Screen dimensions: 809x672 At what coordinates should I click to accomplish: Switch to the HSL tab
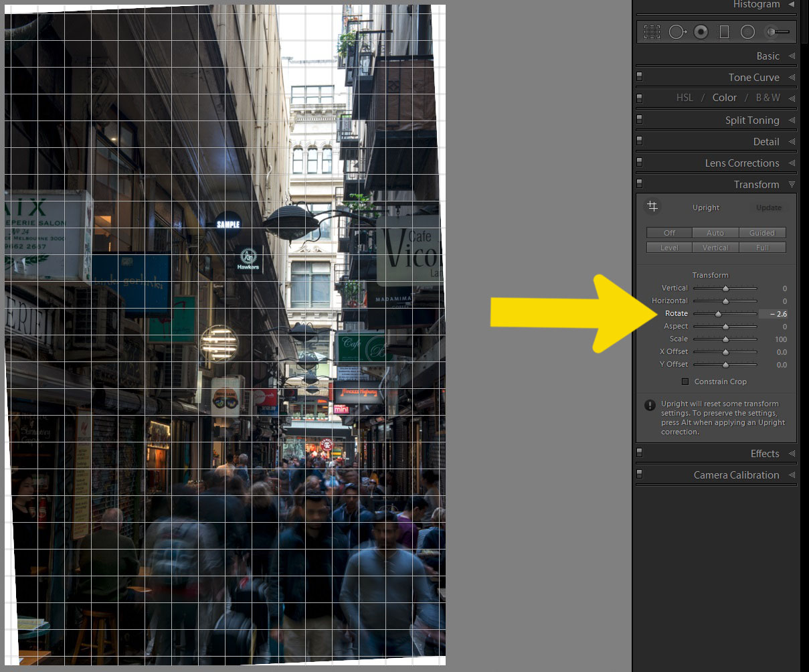pos(685,98)
